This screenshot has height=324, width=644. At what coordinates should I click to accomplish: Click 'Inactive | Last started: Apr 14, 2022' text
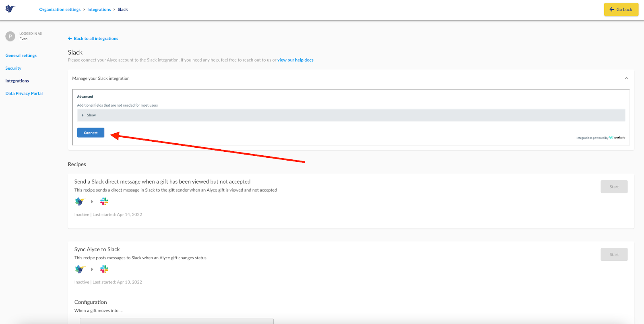click(108, 215)
